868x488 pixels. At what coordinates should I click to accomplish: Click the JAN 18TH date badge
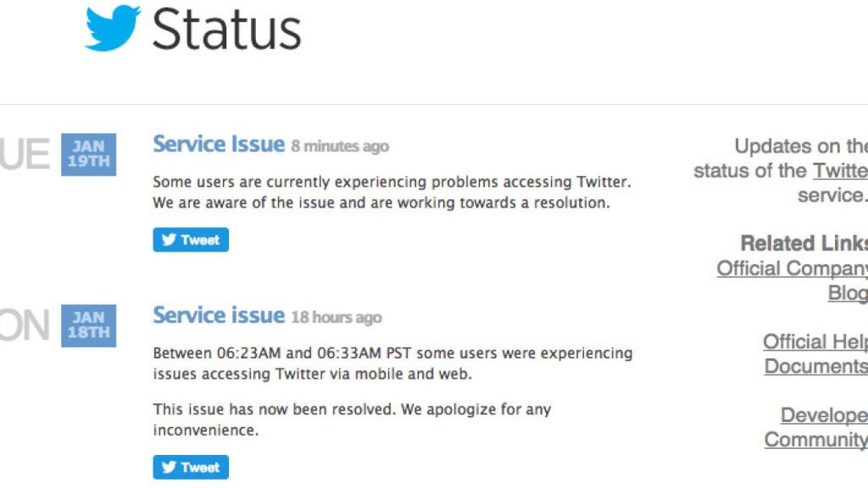[x=88, y=325]
